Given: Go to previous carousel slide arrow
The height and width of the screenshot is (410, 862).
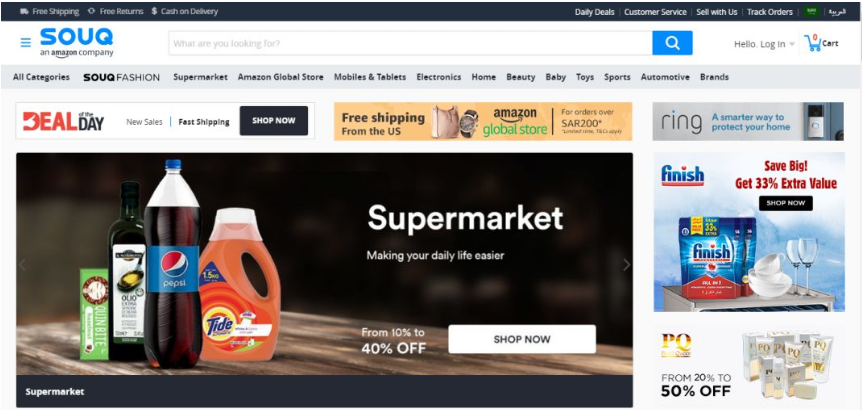Looking at the screenshot, I should point(23,265).
